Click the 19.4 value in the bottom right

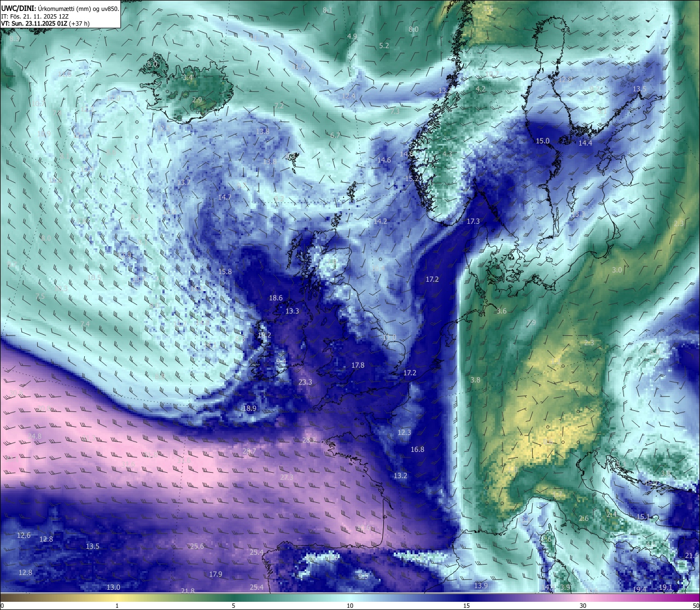tap(640, 589)
